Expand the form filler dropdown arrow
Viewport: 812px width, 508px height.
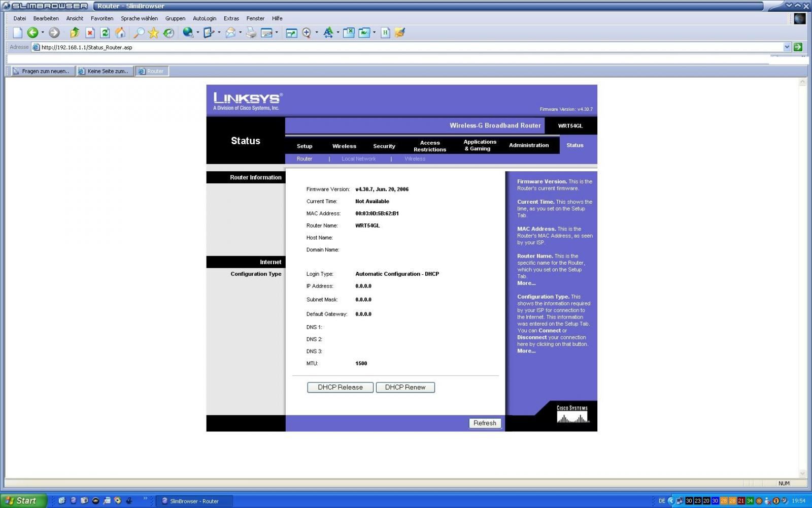point(219,33)
